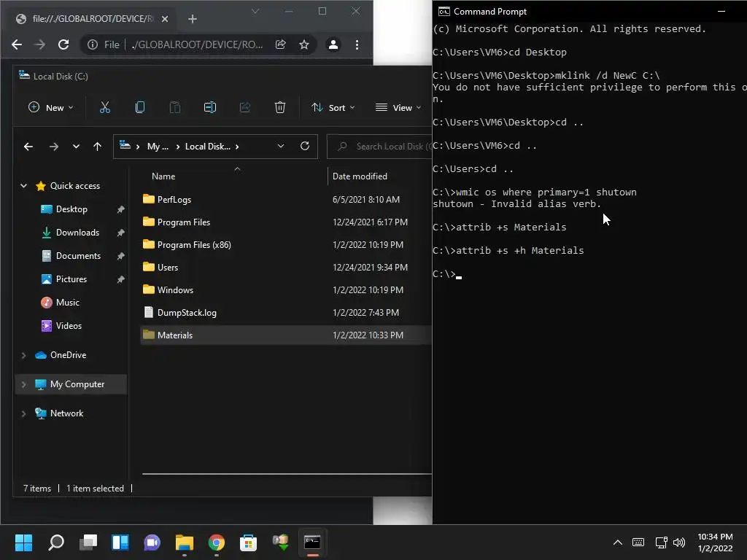Select the file:// GLOBALROOT Chrome tab
Image resolution: width=747 pixels, height=560 pixels.
coord(93,19)
